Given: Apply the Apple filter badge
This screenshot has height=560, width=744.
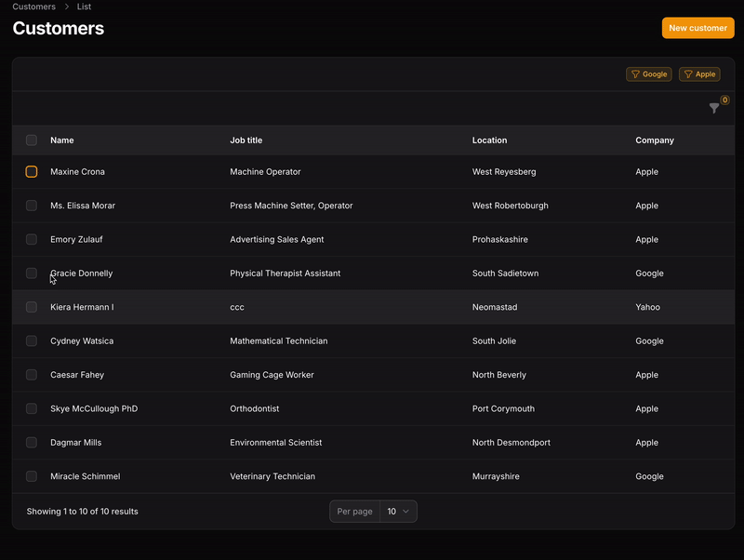Looking at the screenshot, I should coord(700,74).
